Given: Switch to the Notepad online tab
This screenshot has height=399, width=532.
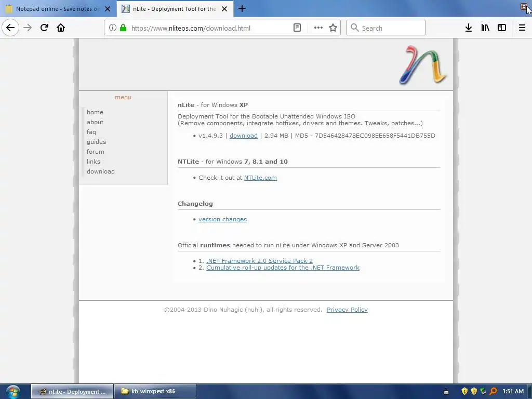Looking at the screenshot, I should click(x=58, y=9).
